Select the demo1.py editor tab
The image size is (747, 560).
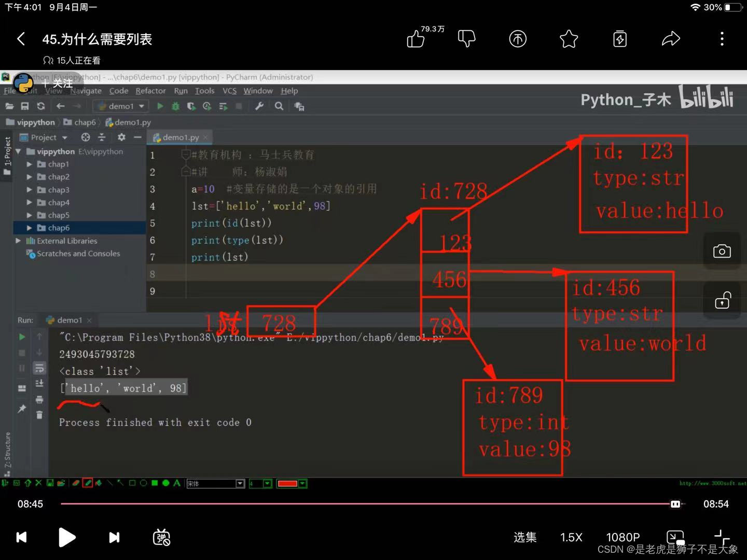[180, 137]
